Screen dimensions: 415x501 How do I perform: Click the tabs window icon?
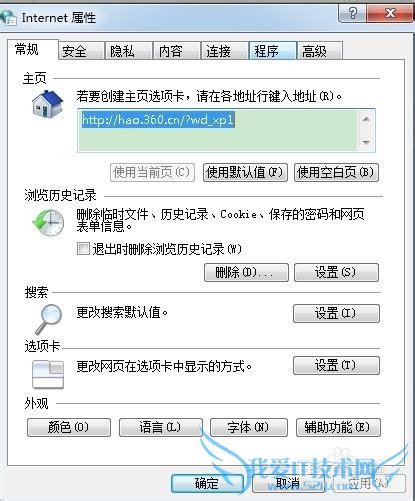tap(48, 374)
